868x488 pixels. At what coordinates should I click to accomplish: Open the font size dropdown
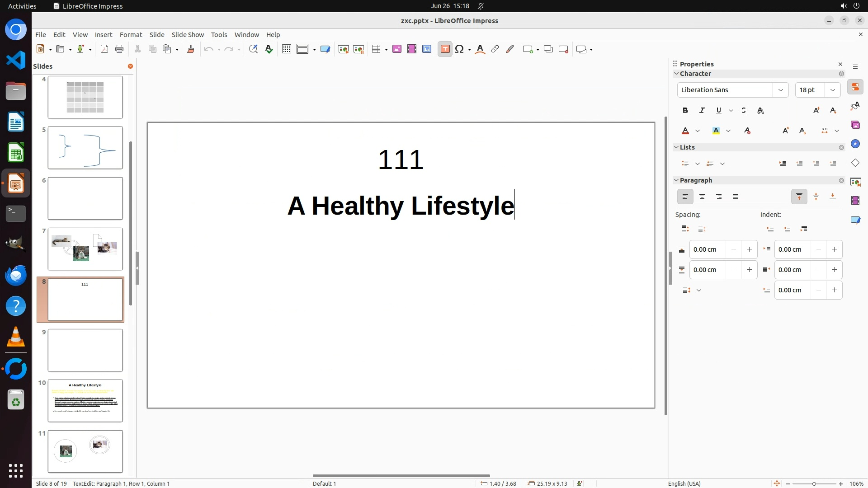point(832,90)
